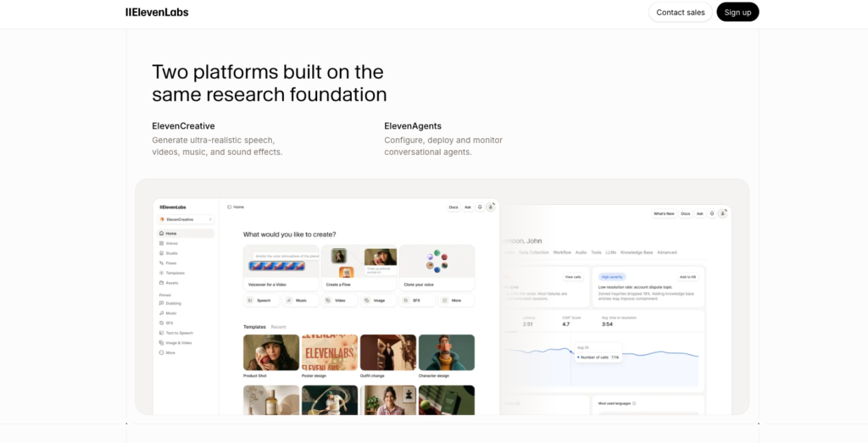Open the Character design template thumbnail
This screenshot has height=443, width=868.
(446, 352)
